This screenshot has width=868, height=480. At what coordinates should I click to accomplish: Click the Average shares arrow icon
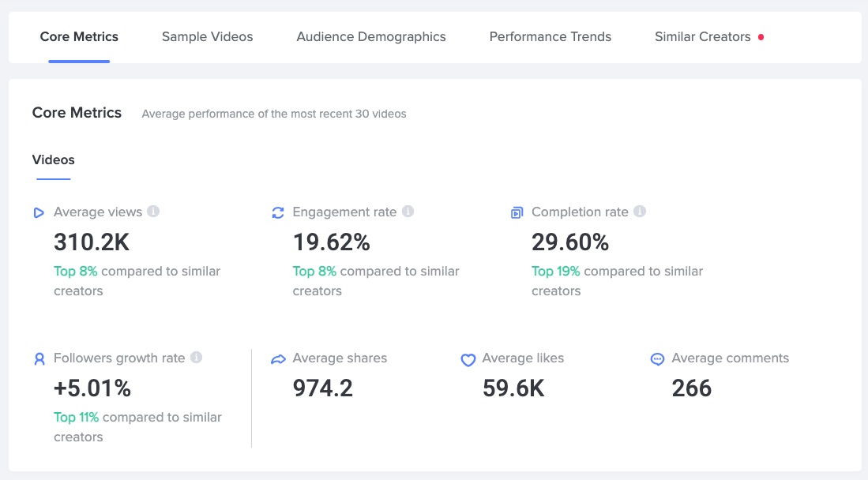tap(278, 359)
